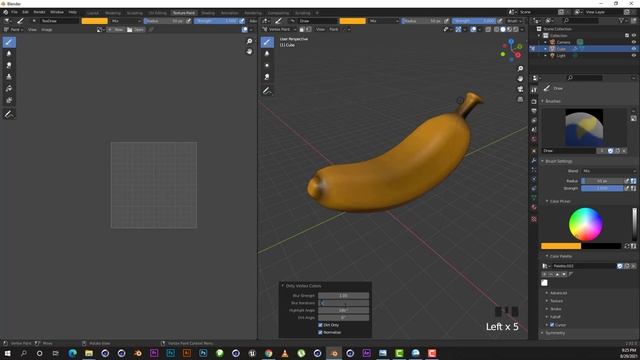Image resolution: width=640 pixels, height=360 pixels.
Task: Select the Average tool in 3D viewport toolbar
Action: tap(267, 65)
